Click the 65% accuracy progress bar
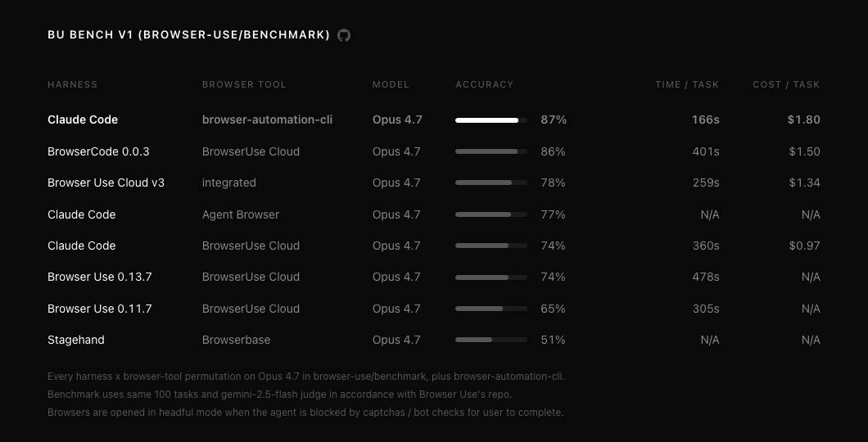 [491, 309]
